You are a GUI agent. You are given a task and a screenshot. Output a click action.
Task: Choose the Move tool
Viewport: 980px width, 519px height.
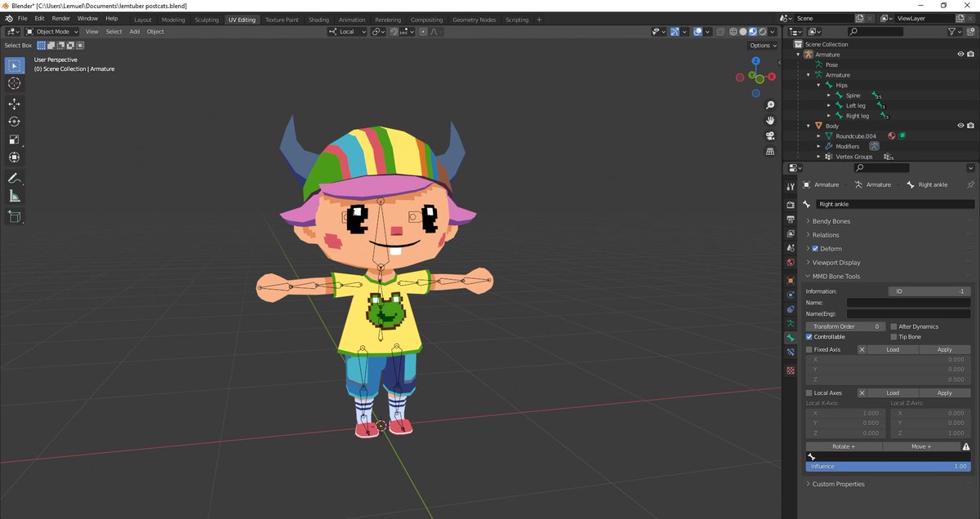click(15, 104)
